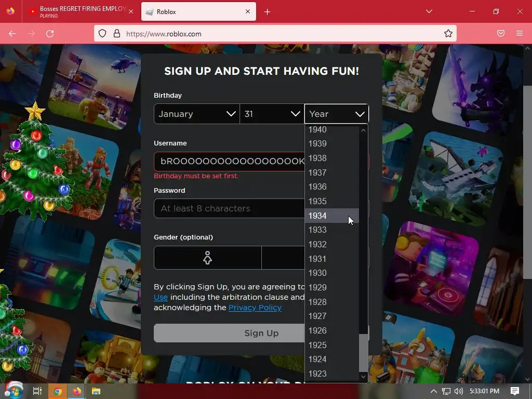
Task: Expand the list all tabs chevron
Action: pyautogui.click(x=429, y=11)
